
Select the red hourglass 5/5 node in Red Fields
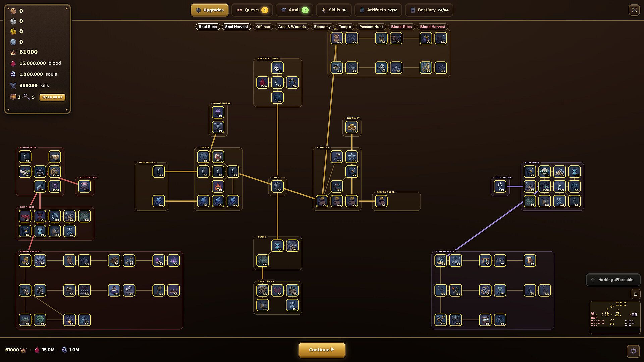click(40, 216)
